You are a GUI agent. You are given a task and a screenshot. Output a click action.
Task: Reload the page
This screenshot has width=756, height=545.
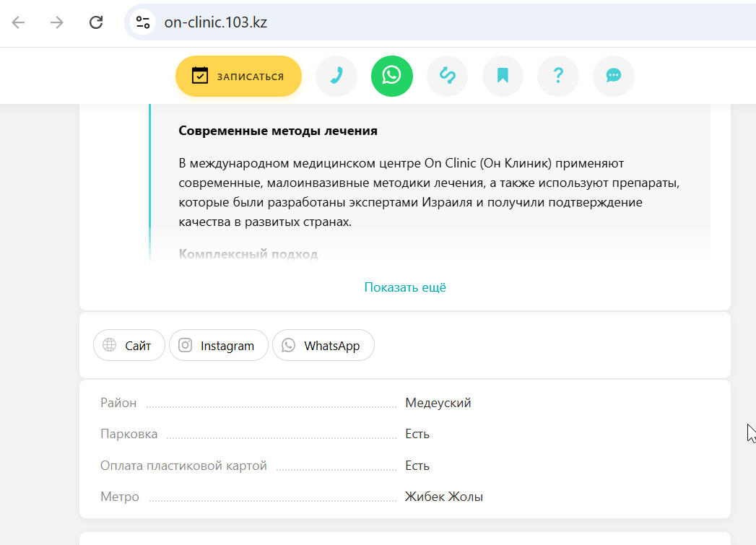coord(96,22)
